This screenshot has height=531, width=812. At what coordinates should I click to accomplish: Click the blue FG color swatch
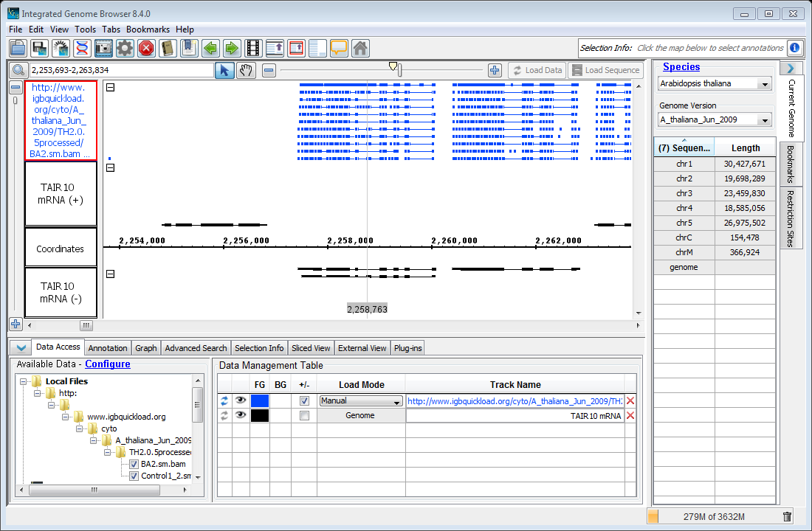tap(260, 401)
